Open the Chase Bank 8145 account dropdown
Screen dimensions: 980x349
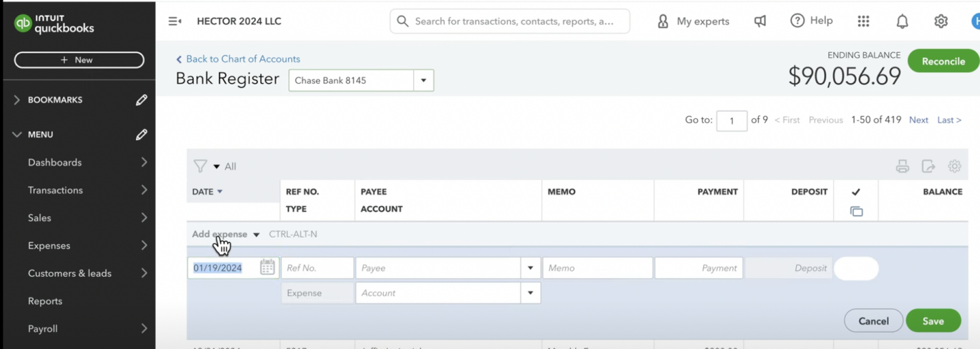(423, 80)
